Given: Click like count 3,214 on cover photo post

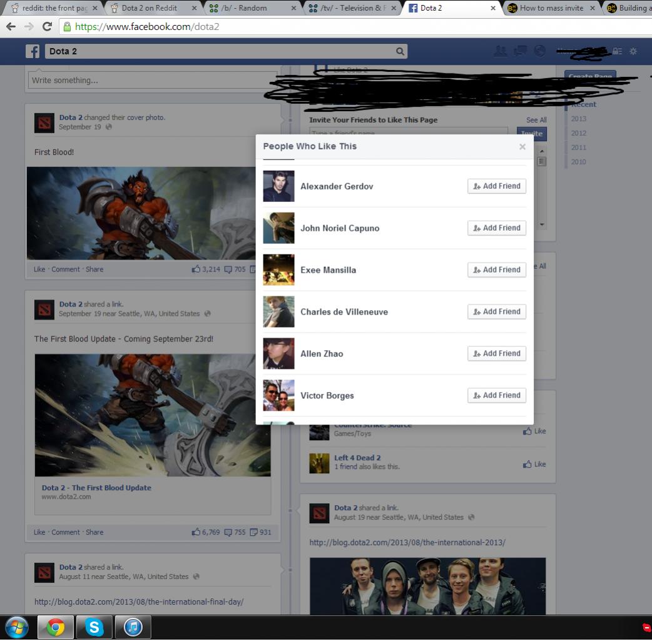Looking at the screenshot, I should click(x=206, y=269).
